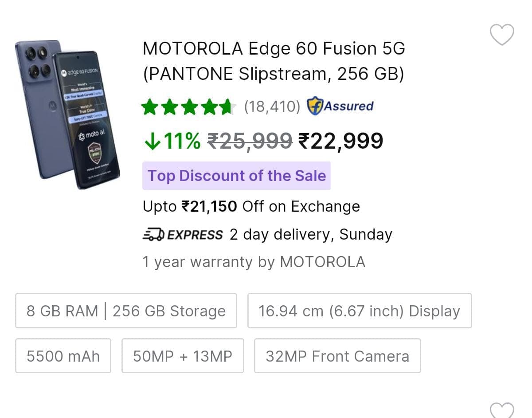Tap Top Discount of the Sale tag
Viewport: 532px width, 418px height.
pos(237,176)
